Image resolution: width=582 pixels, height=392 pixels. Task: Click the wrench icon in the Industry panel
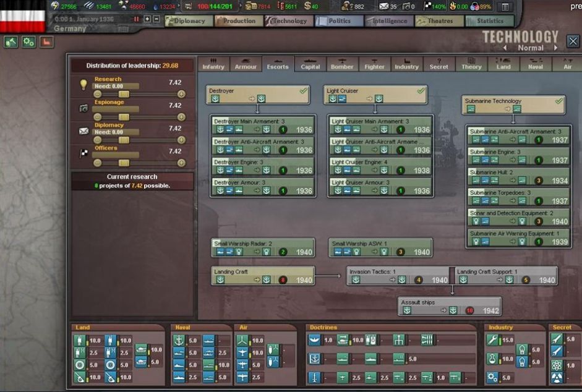click(x=492, y=340)
